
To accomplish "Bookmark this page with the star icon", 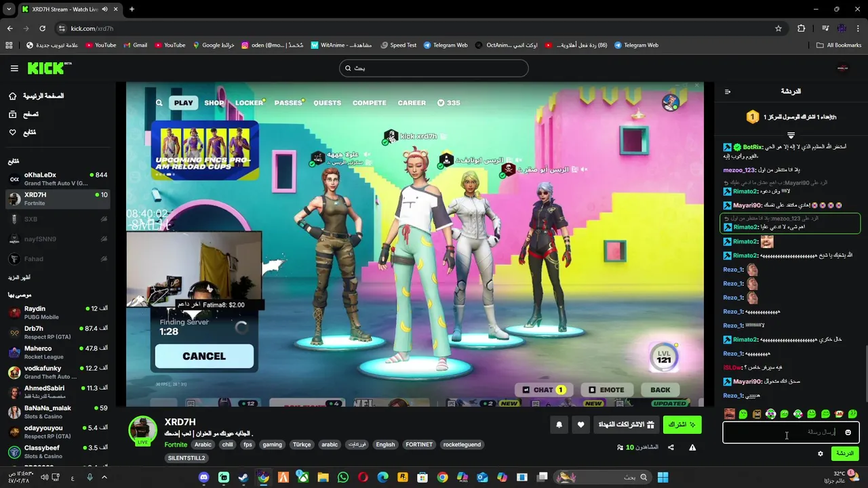I will 778,28.
